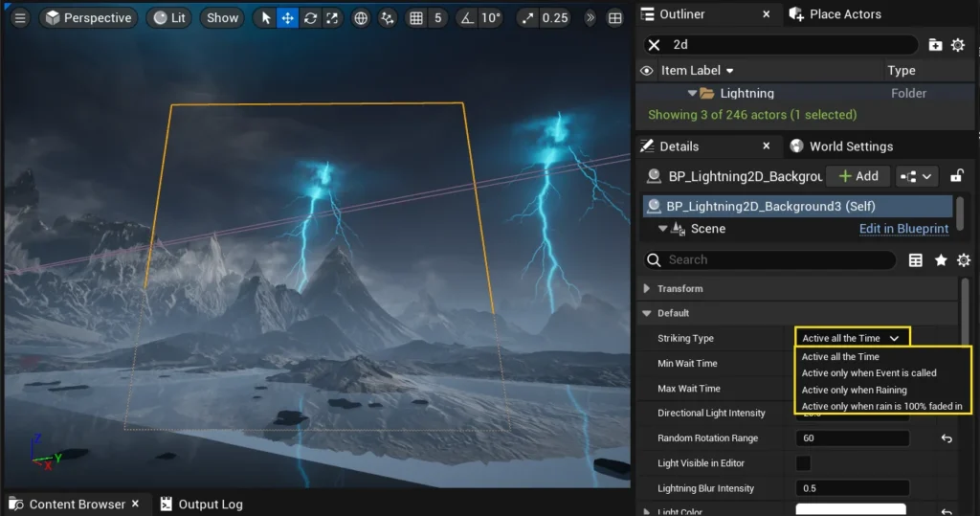Click the Add component button
The height and width of the screenshot is (516, 980).
(x=857, y=176)
